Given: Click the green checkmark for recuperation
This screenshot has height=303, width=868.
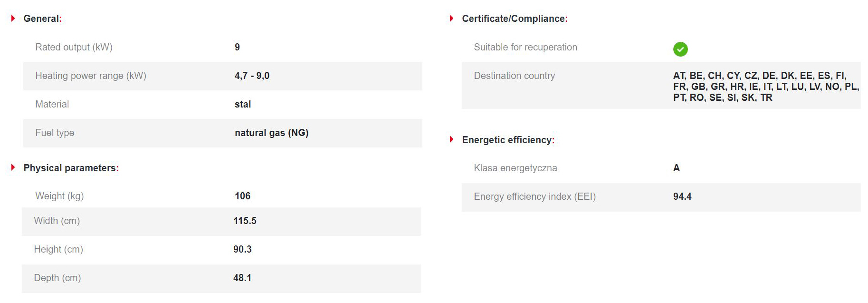Looking at the screenshot, I should point(680,49).
